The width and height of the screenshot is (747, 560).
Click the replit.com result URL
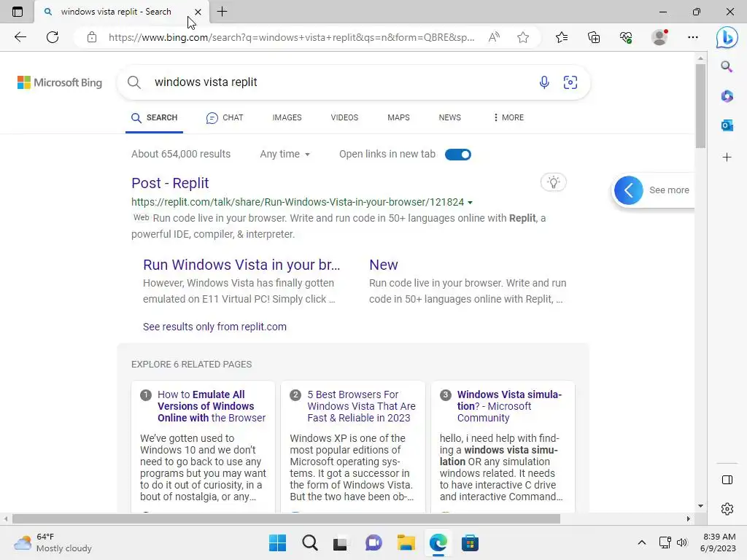pos(298,202)
